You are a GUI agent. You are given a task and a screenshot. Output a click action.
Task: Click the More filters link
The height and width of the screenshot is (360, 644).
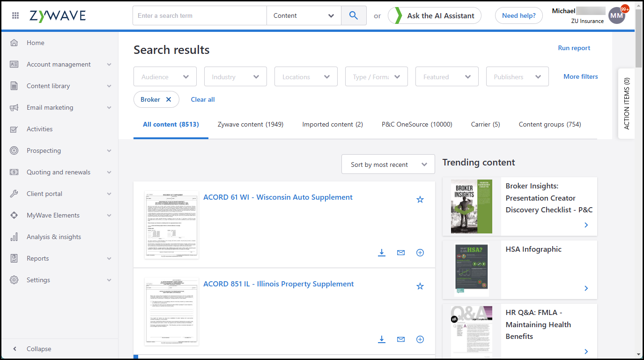coord(581,76)
